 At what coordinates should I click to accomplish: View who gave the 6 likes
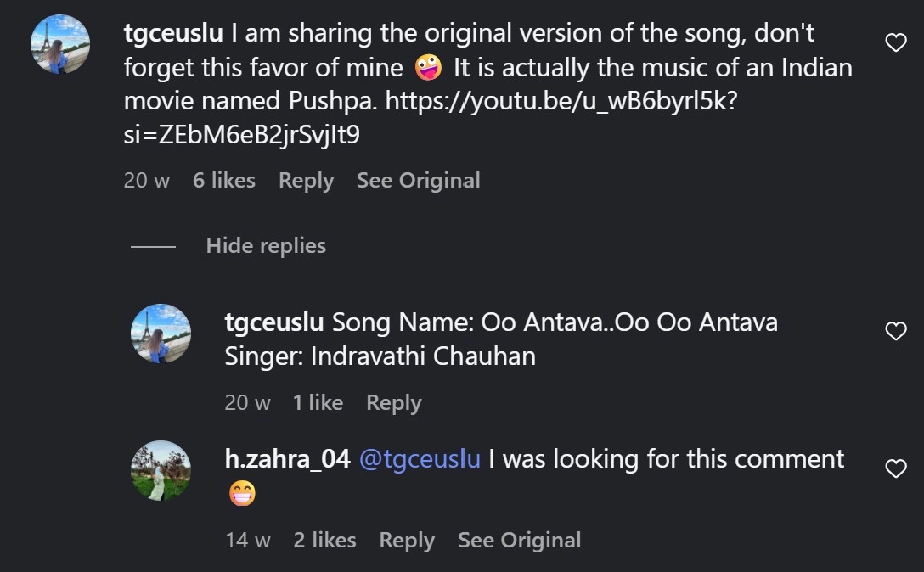coord(224,181)
